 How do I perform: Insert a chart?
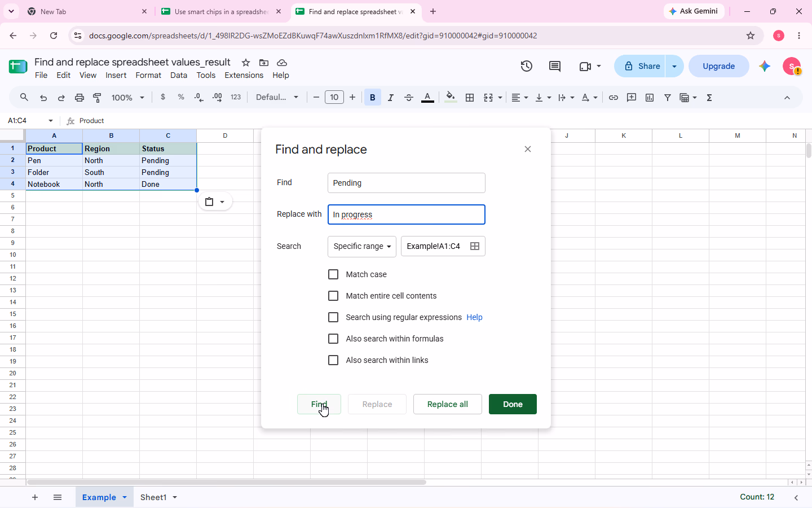point(650,98)
